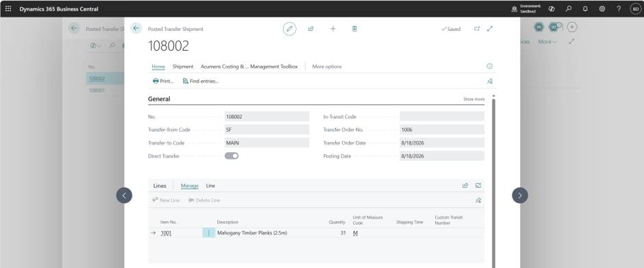Click the Quantity column header
Viewport: 644px width, 268px height.
tap(337, 222)
